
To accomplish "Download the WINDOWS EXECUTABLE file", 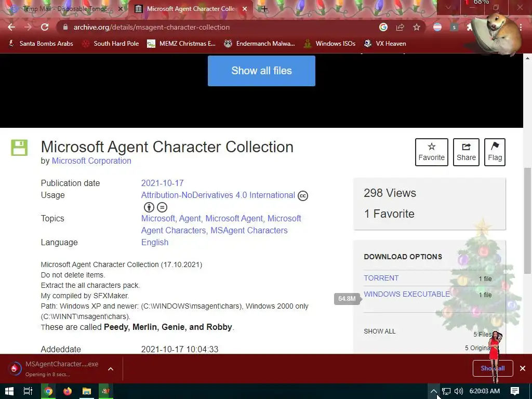I will (407, 294).
